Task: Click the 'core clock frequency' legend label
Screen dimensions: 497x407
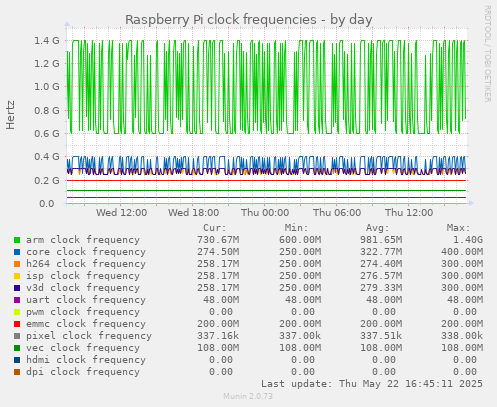Action: tap(86, 252)
